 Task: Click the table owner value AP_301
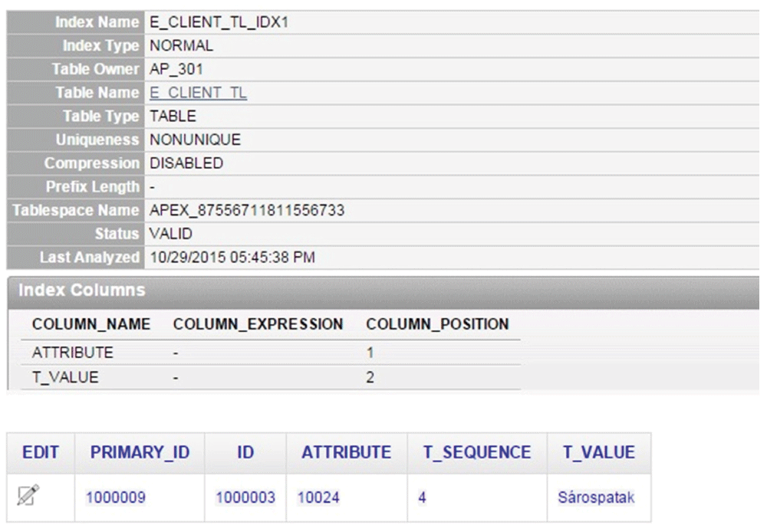point(176,69)
